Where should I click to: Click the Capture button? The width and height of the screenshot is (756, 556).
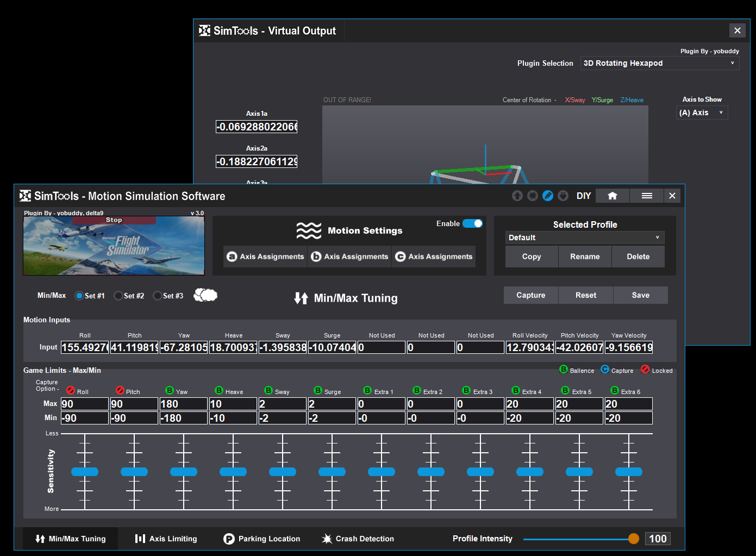pos(531,295)
